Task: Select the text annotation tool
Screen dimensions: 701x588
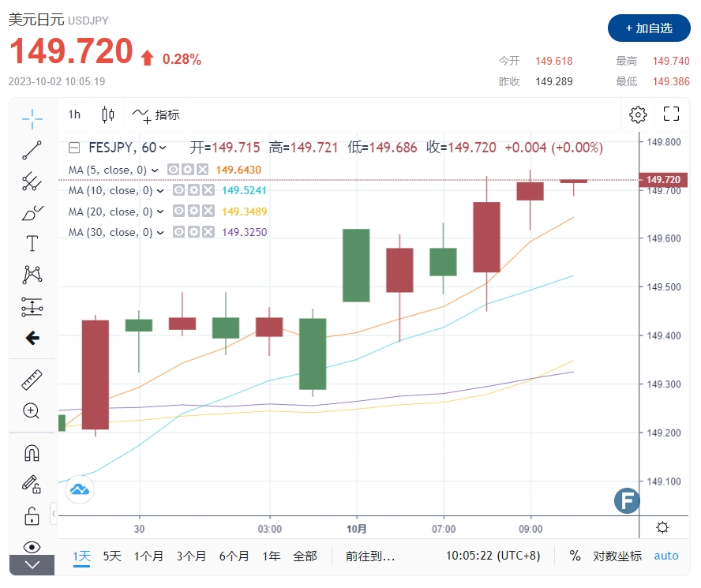Action: pyautogui.click(x=32, y=243)
